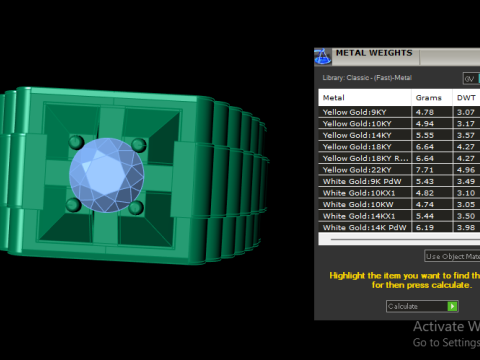The image size is (480, 360).
Task: Click the 4.82 grams value
Action: point(425,193)
